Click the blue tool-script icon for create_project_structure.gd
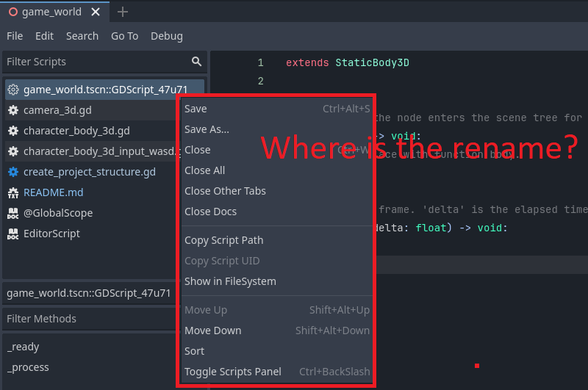Screen dimensions: 588x390 pos(13,172)
